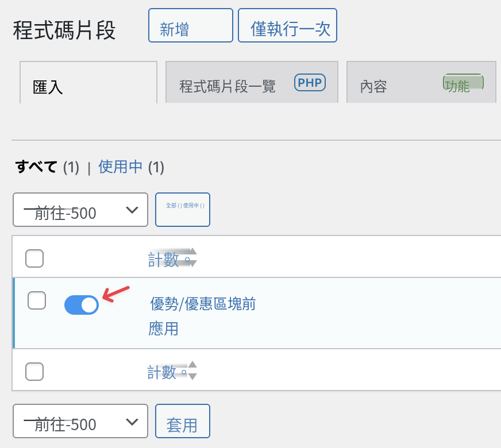This screenshot has height=448, width=501.
Task: Click the chevron of top 前往-500 dropdown
Action: [x=132, y=210]
